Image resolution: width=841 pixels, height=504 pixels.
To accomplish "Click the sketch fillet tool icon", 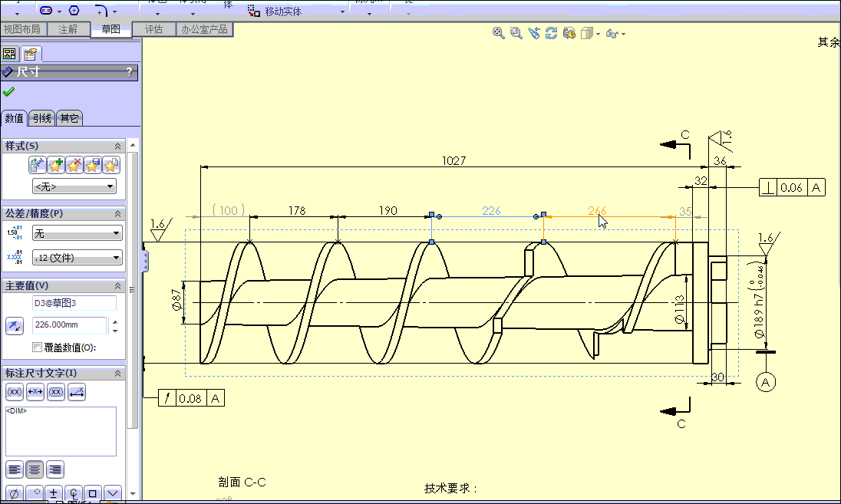I will click(x=101, y=11).
